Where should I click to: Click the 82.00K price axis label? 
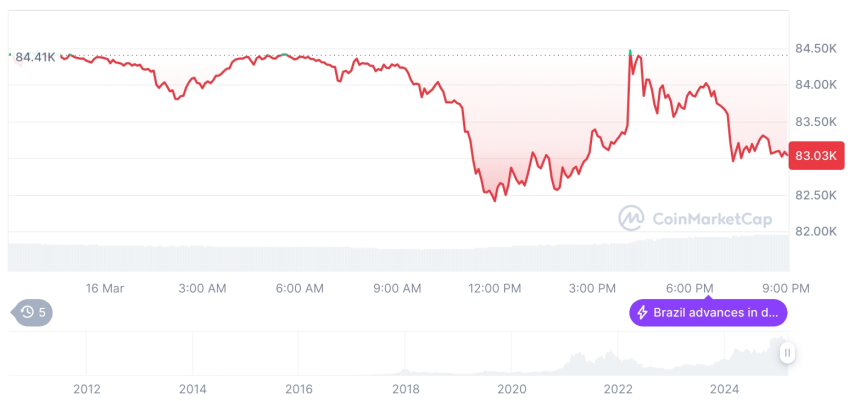tap(815, 231)
